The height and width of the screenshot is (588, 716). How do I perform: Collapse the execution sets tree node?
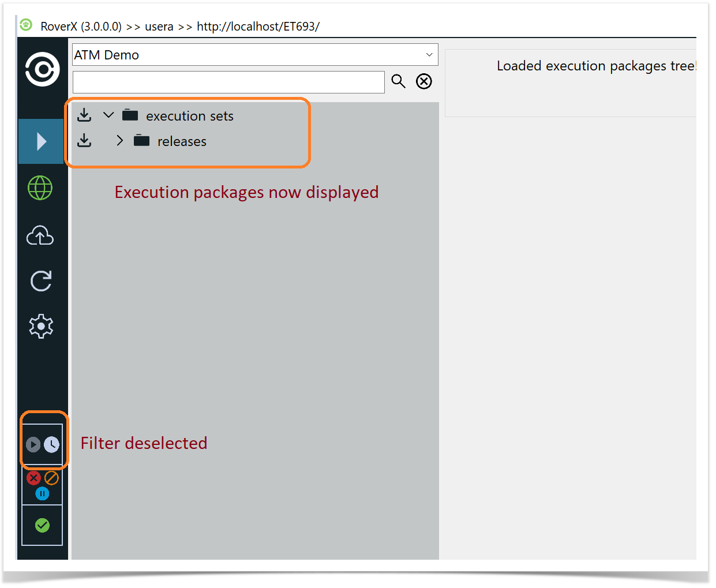pyautogui.click(x=108, y=115)
